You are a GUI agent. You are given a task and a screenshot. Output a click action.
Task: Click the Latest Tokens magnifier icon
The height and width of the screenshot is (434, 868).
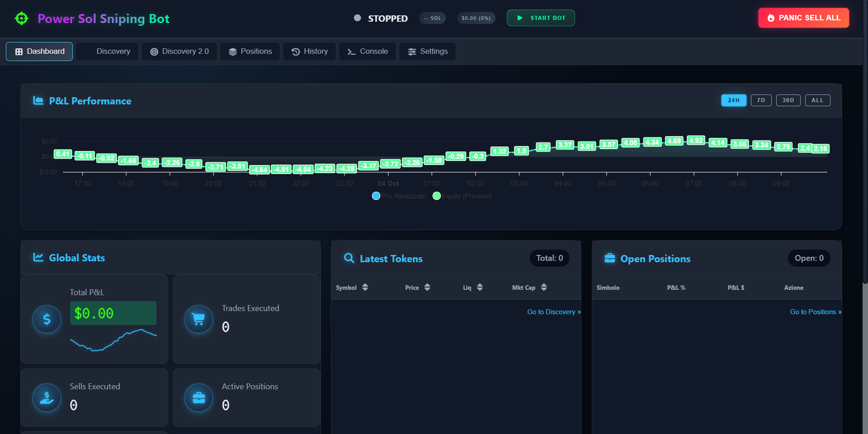point(349,258)
